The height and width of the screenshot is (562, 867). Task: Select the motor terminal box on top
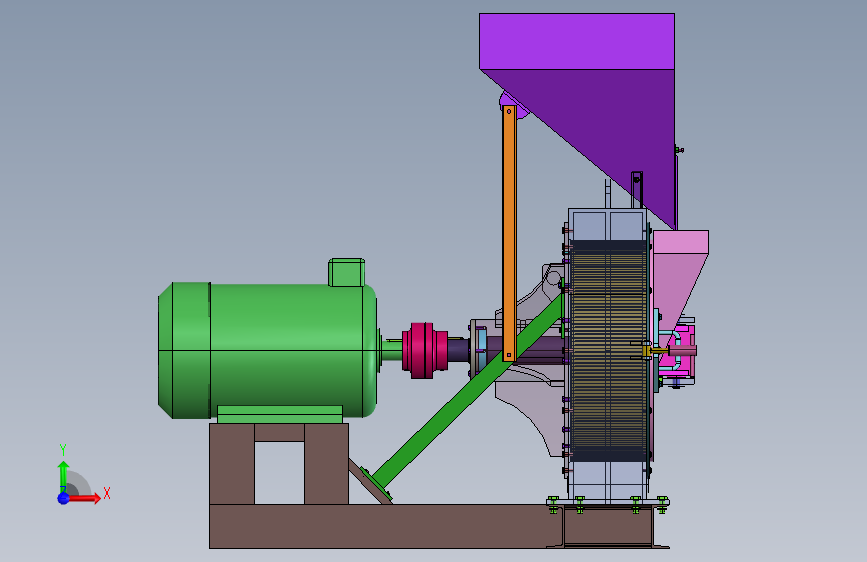(346, 272)
